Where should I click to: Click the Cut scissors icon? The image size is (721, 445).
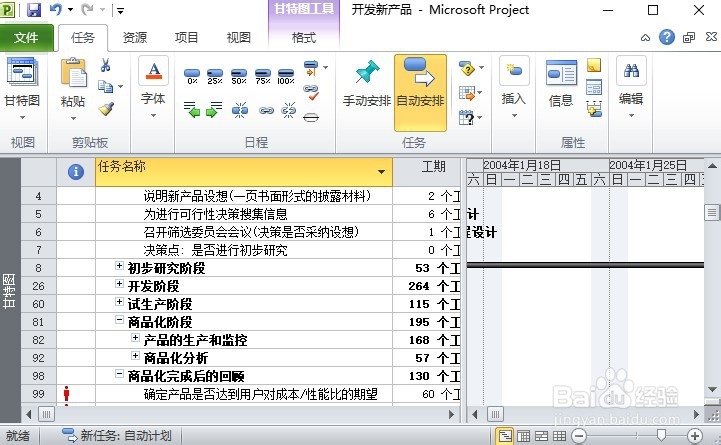point(105,65)
